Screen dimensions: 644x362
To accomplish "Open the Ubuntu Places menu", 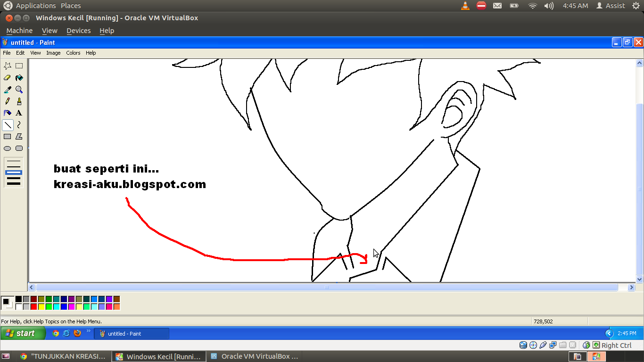I will [x=71, y=6].
